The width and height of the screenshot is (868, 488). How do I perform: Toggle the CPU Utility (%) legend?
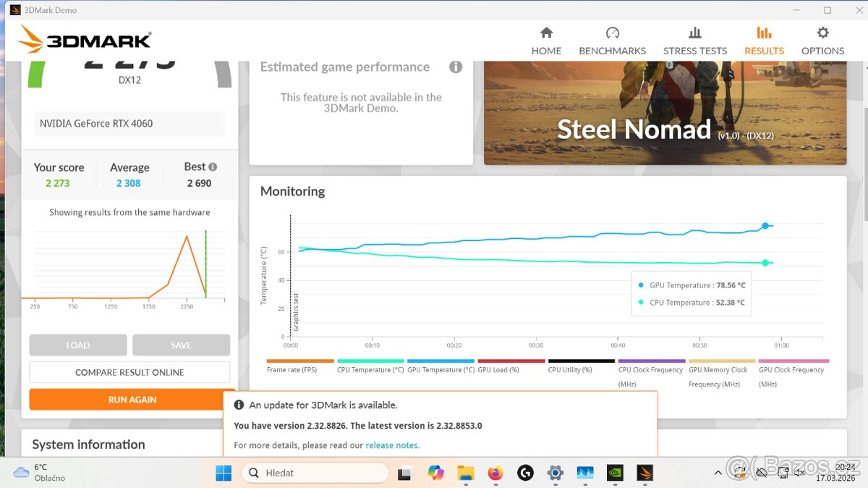coord(581,366)
